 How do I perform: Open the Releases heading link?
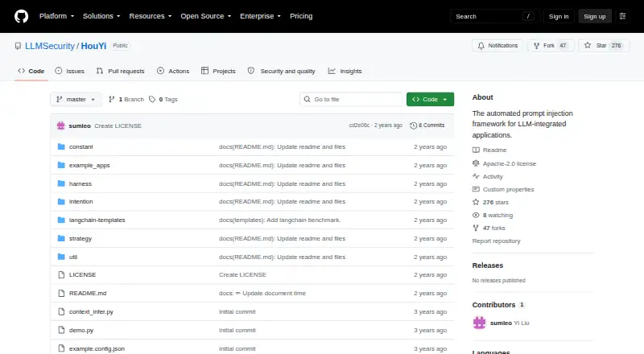(x=488, y=265)
